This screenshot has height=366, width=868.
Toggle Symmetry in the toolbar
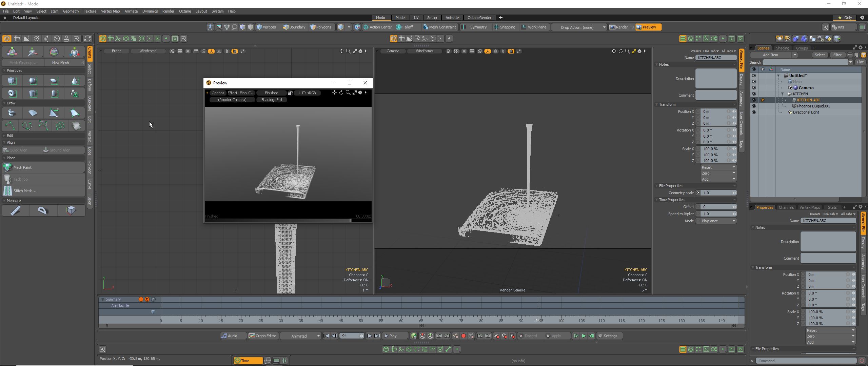(475, 27)
